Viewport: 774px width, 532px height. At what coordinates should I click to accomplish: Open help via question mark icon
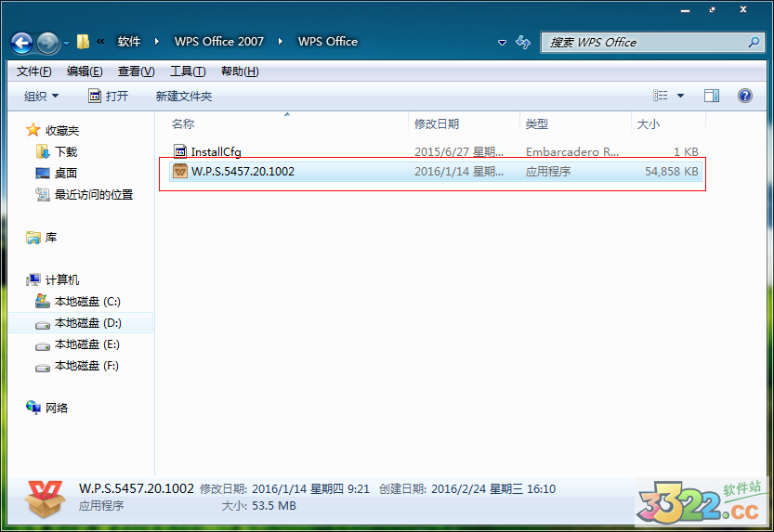[745, 95]
